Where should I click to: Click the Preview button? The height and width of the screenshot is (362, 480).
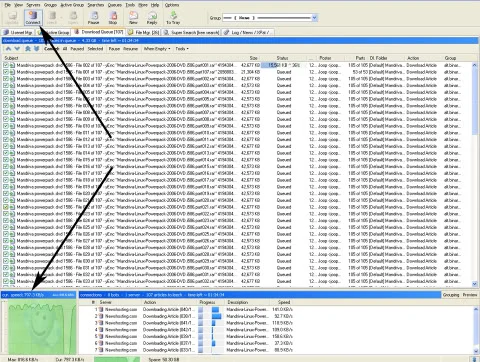coord(470,295)
